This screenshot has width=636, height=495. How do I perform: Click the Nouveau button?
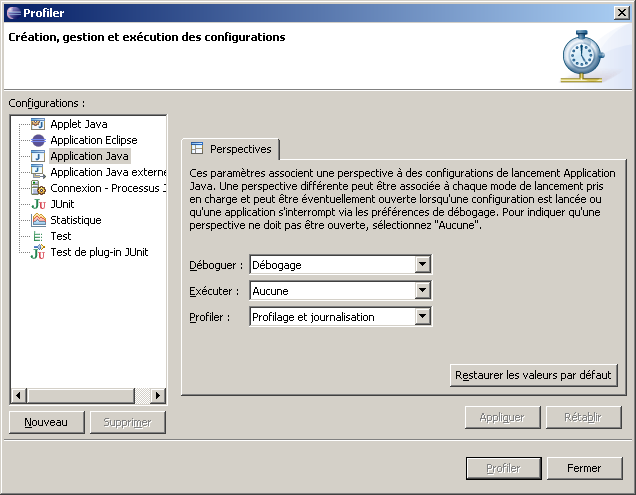[x=46, y=422]
